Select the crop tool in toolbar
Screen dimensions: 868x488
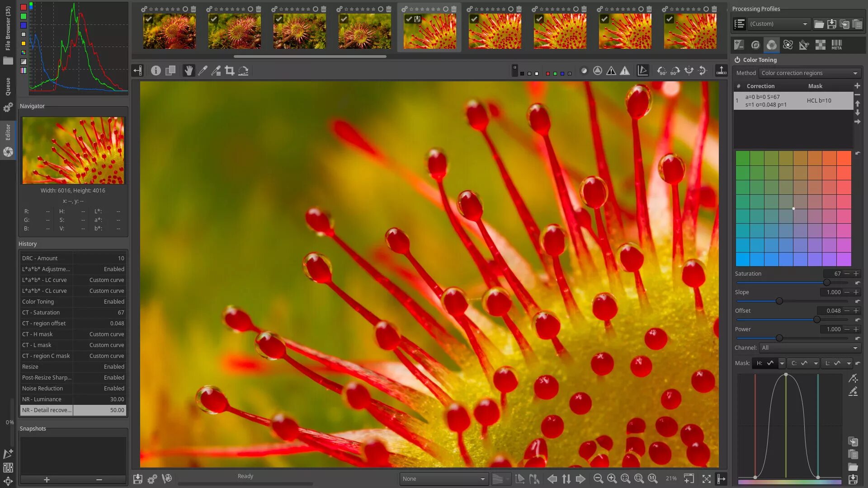click(230, 70)
